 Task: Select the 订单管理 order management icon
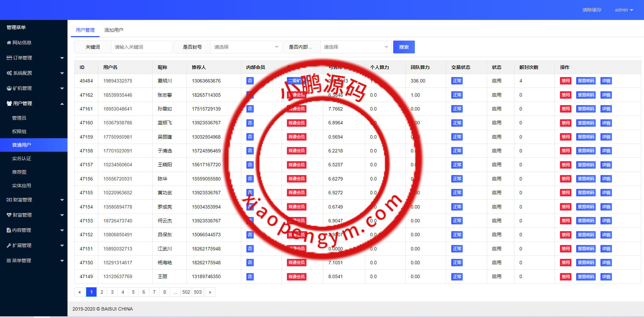(x=8, y=58)
